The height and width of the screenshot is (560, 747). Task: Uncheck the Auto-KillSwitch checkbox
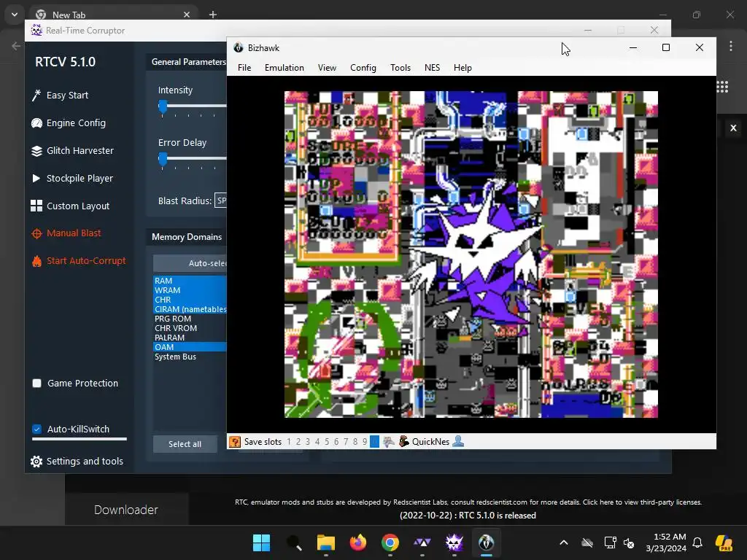click(36, 429)
